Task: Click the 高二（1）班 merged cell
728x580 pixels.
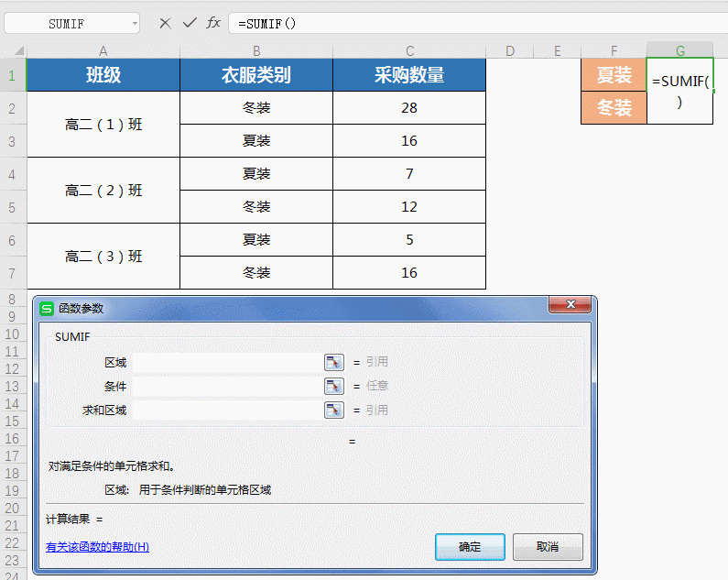Action: pos(103,125)
